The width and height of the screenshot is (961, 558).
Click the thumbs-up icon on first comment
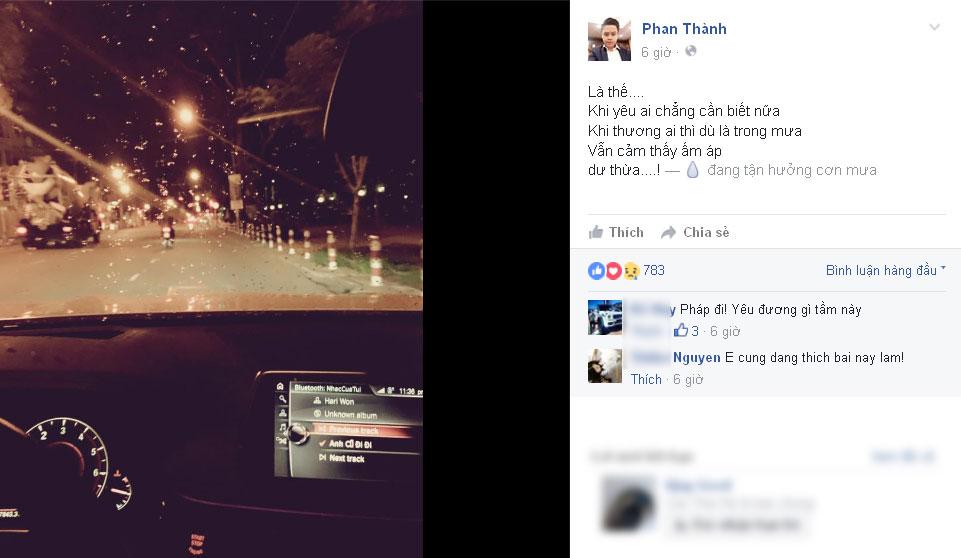[x=680, y=331]
